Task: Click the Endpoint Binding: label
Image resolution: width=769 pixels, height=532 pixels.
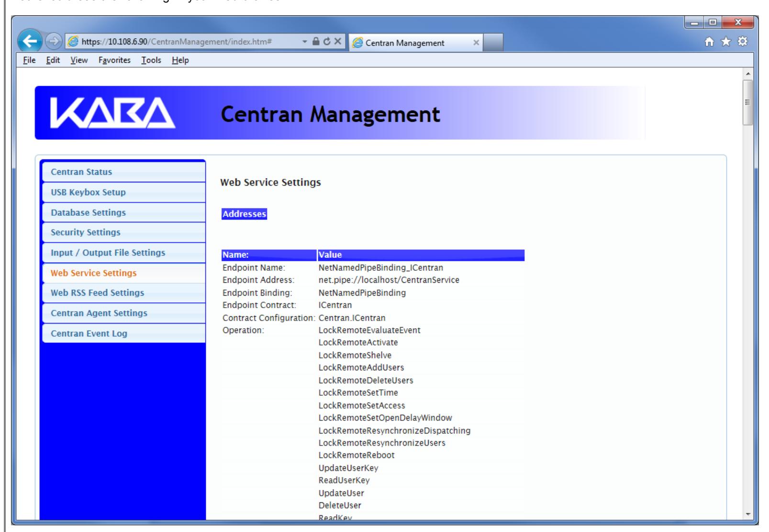Action: (257, 293)
